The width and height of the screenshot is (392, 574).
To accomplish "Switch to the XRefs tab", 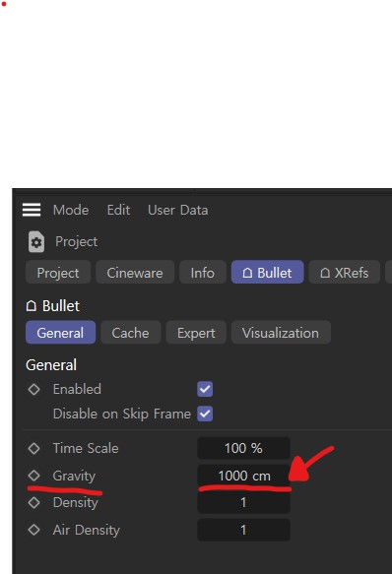I will coord(345,273).
